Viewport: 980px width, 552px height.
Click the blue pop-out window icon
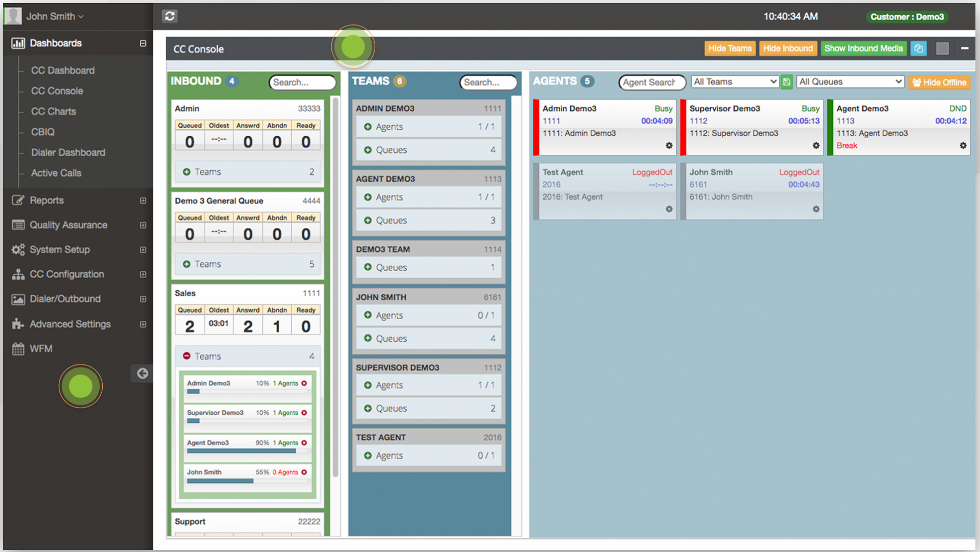click(918, 49)
